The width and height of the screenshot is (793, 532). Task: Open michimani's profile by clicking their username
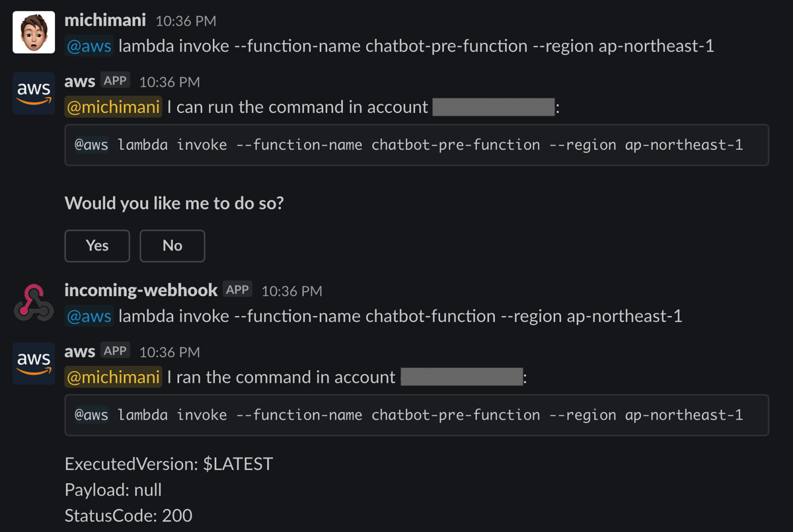(105, 20)
